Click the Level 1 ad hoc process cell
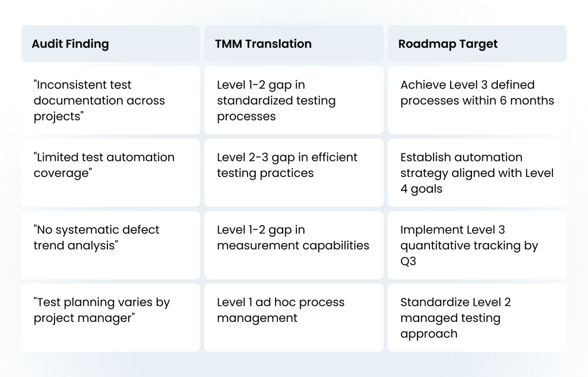Screen dimensions: 588x377 294,318
